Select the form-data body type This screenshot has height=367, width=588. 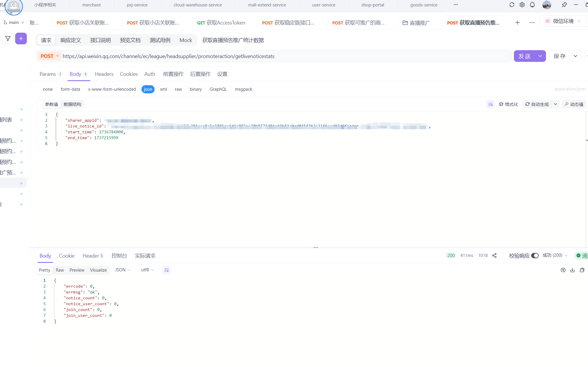(x=70, y=89)
